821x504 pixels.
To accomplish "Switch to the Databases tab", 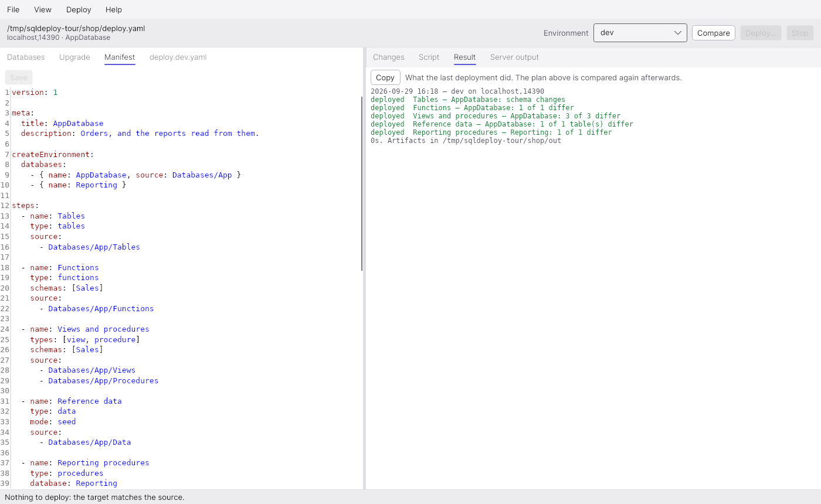I will tap(26, 57).
